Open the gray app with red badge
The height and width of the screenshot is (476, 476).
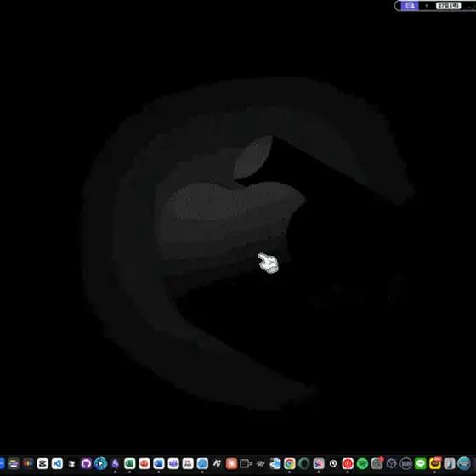coord(377,463)
